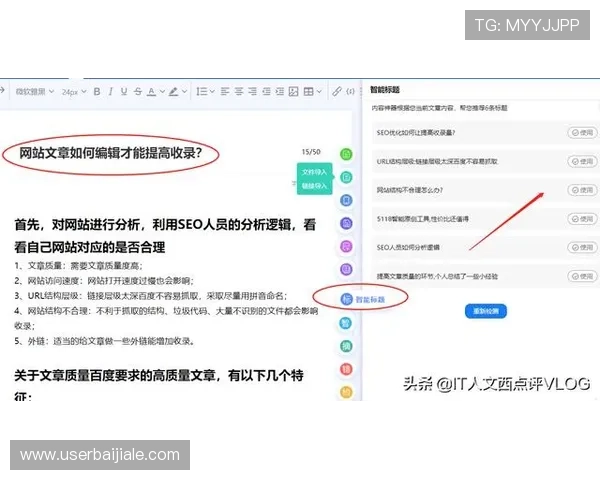Viewport: 600px width, 480px height.
Task: Click the line spacing icon
Action: coord(202,91)
